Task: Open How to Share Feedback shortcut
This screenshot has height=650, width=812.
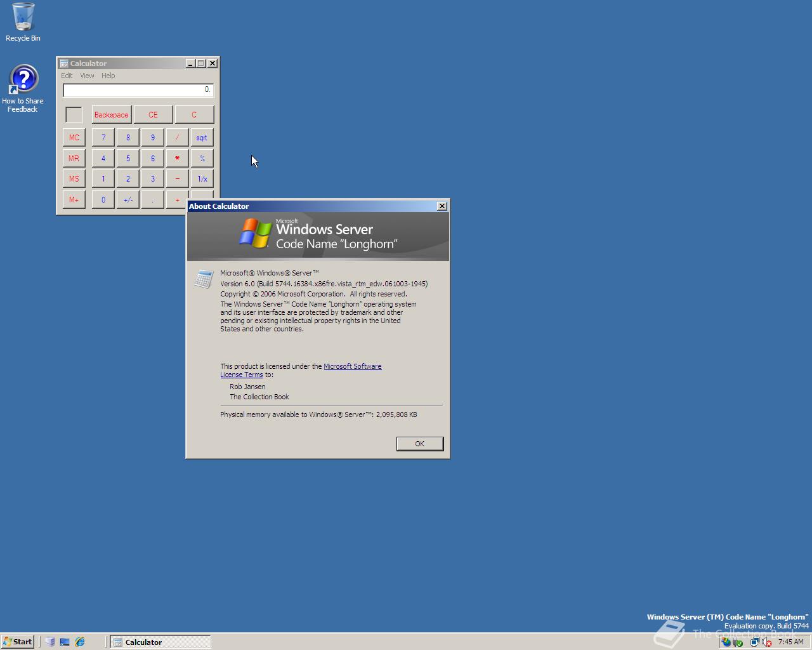Action: point(23,89)
